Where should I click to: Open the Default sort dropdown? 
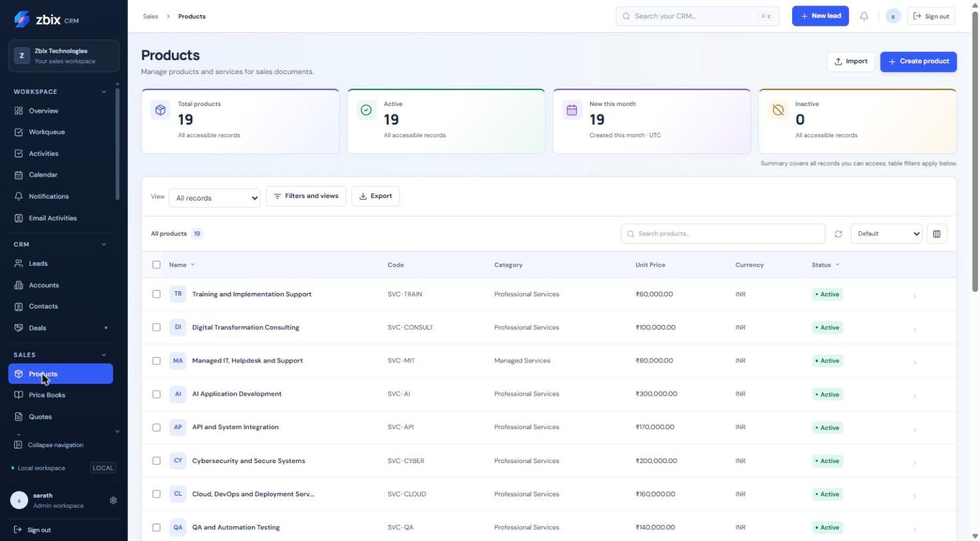pos(887,234)
